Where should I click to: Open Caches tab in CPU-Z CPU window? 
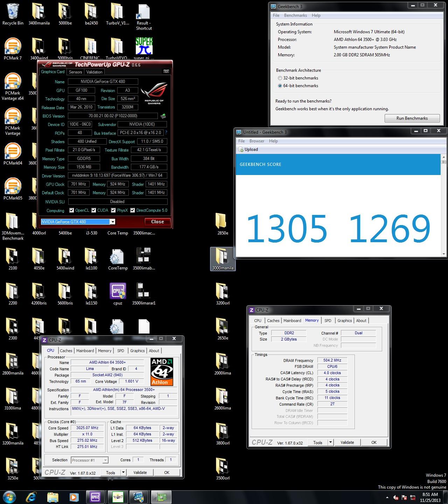(66, 351)
